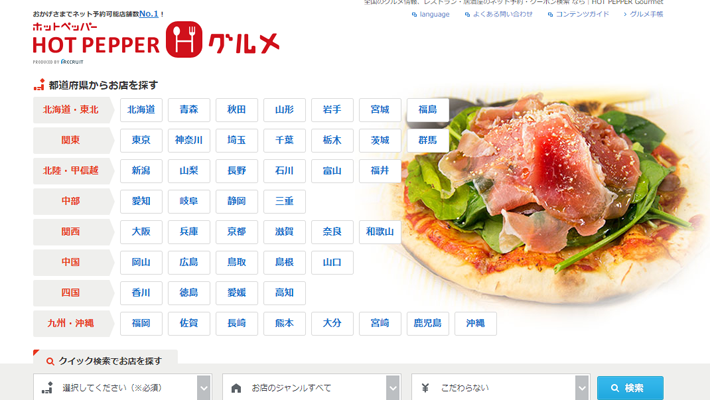This screenshot has width=710, height=400.
Task: Follow the No.1 link in the tagline
Action: point(149,14)
